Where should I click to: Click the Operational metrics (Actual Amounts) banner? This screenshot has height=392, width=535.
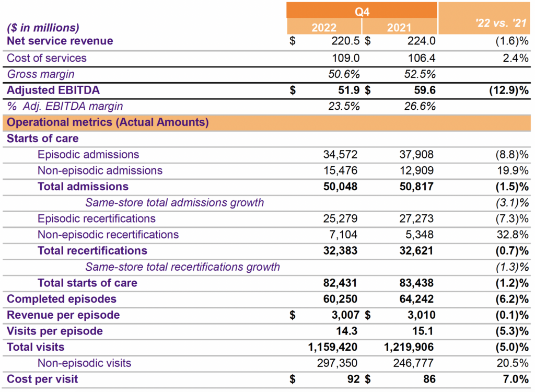(x=108, y=123)
